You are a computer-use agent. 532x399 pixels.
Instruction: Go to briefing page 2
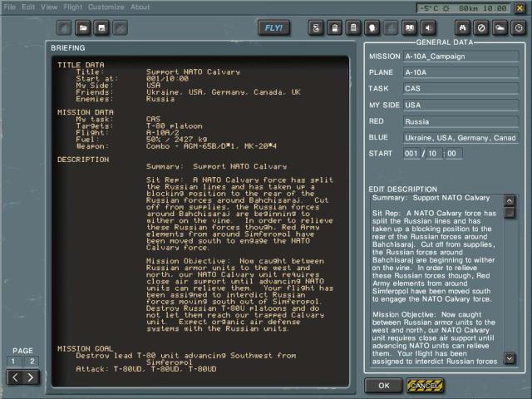click(33, 361)
